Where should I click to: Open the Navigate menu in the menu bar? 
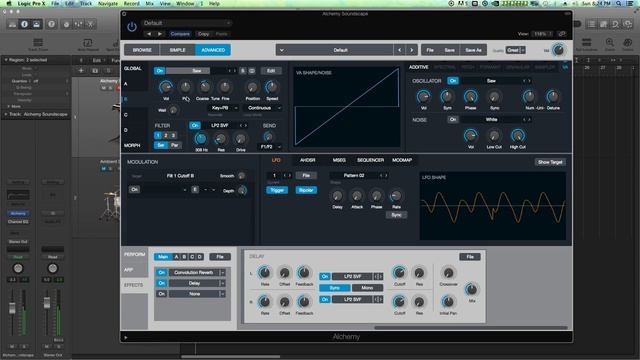coord(108,3)
